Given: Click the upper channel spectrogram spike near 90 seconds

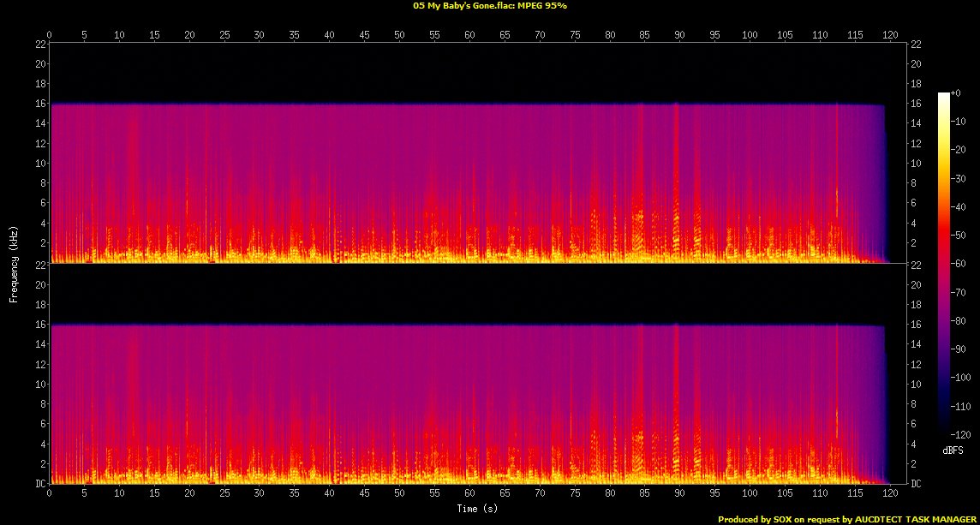Looking at the screenshot, I should click(677, 171).
